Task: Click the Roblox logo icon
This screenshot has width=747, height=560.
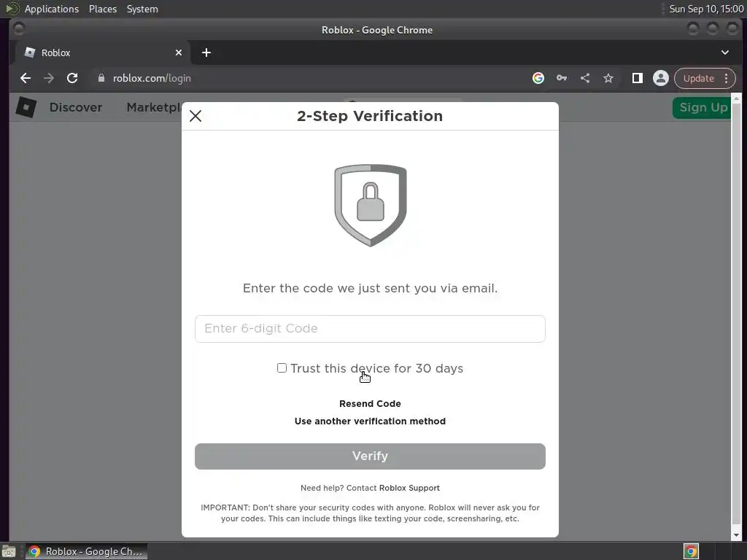Action: click(x=26, y=107)
